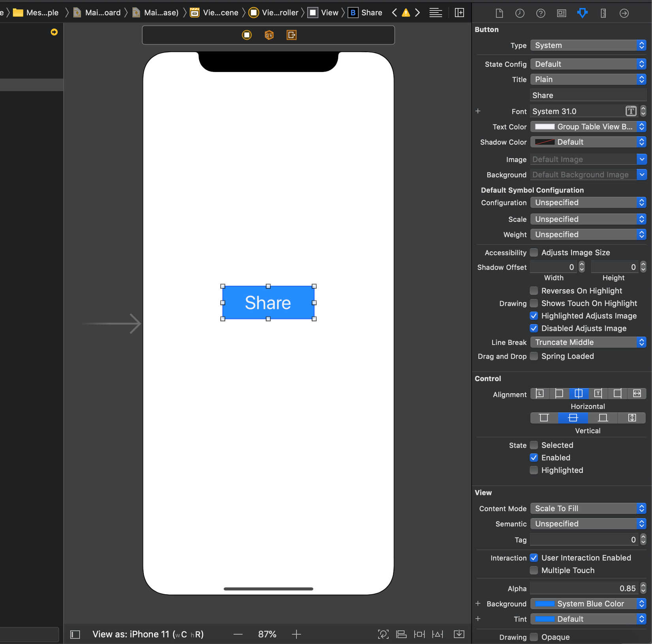Click the add editor pane icon
The image size is (652, 644).
[459, 13]
